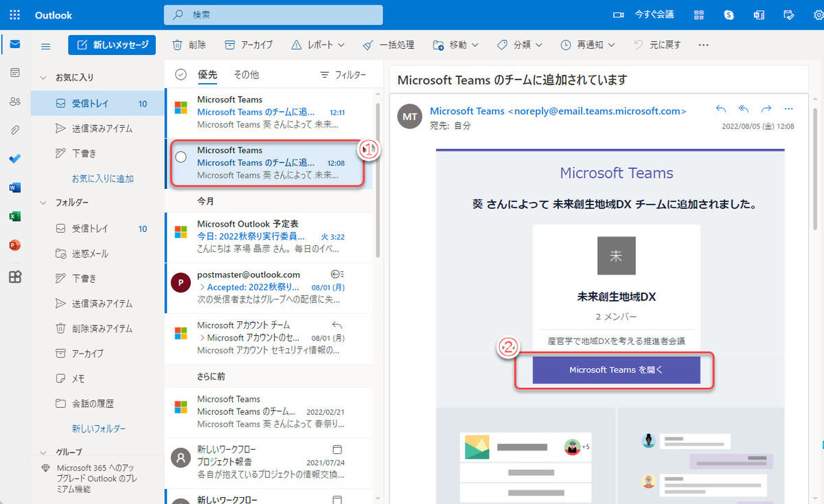
Task: Collapse the グループ section
Action: pyautogui.click(x=44, y=453)
